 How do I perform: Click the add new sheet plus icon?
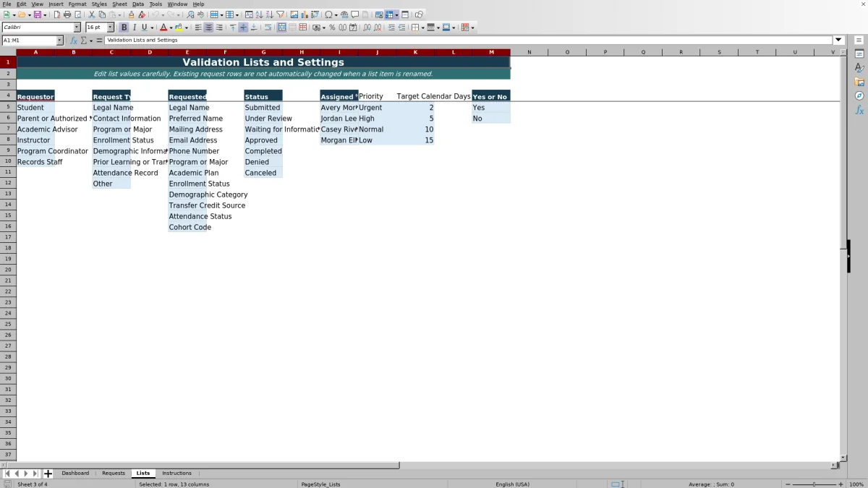point(48,474)
